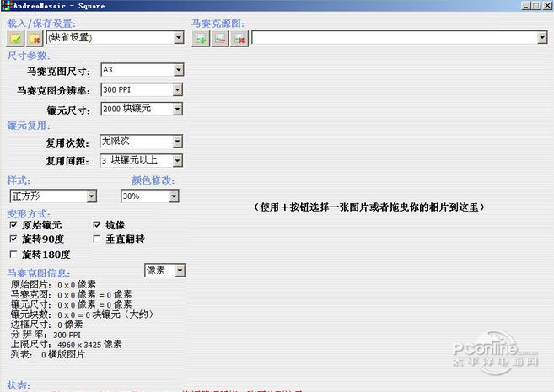Maximize the AndreaMosaic window
Viewport: 554px width, 392px height.
pyautogui.click(x=536, y=6)
